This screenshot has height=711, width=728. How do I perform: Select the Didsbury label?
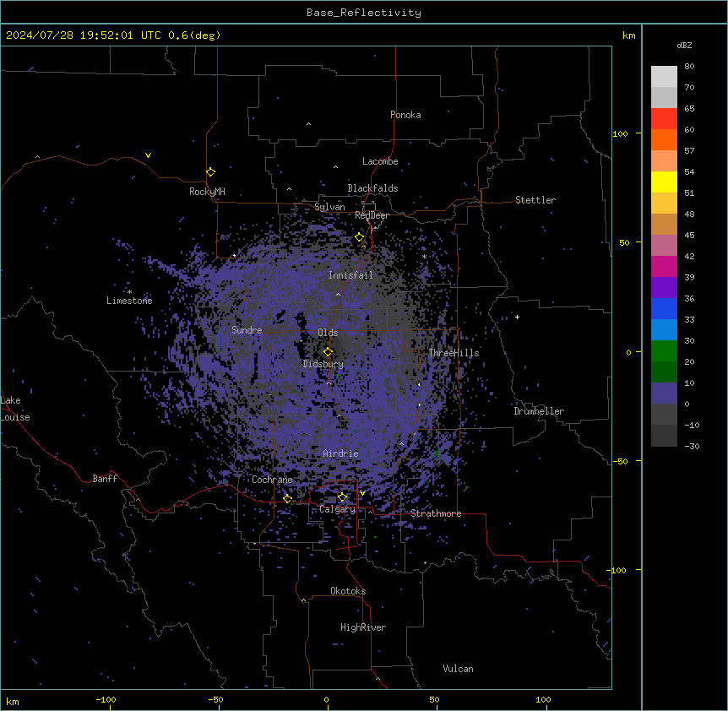(x=323, y=364)
